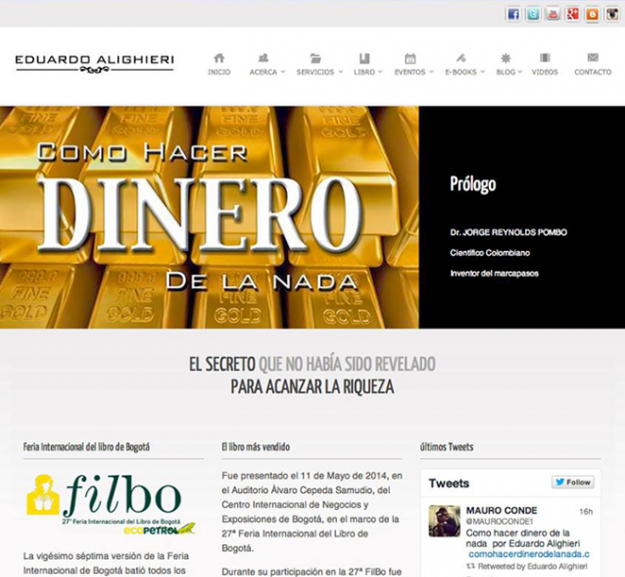Click the Eduardo Alighieri site logo
Image resolution: width=625 pixels, height=577 pixels.
94,63
